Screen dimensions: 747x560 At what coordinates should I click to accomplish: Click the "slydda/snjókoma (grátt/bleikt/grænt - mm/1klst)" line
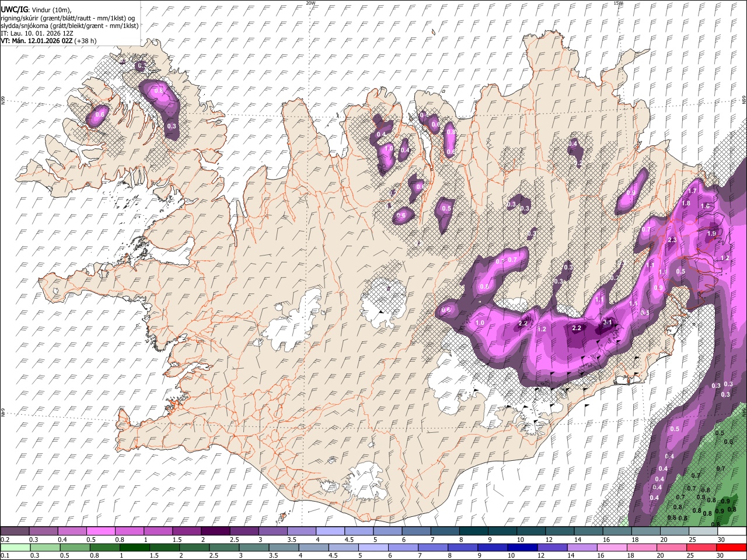69,26
